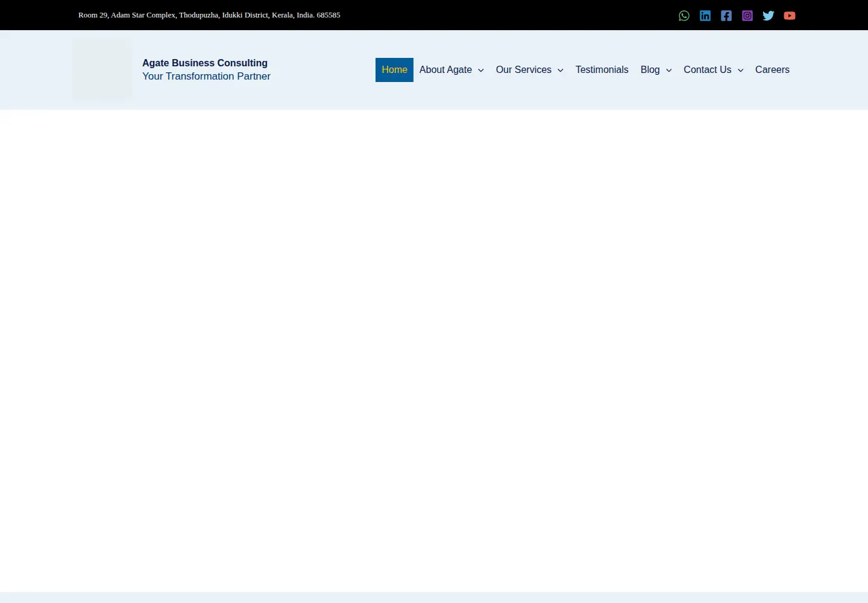Click the Twitter bird icon
Viewport: 868px width, 603px height.
[x=769, y=16]
